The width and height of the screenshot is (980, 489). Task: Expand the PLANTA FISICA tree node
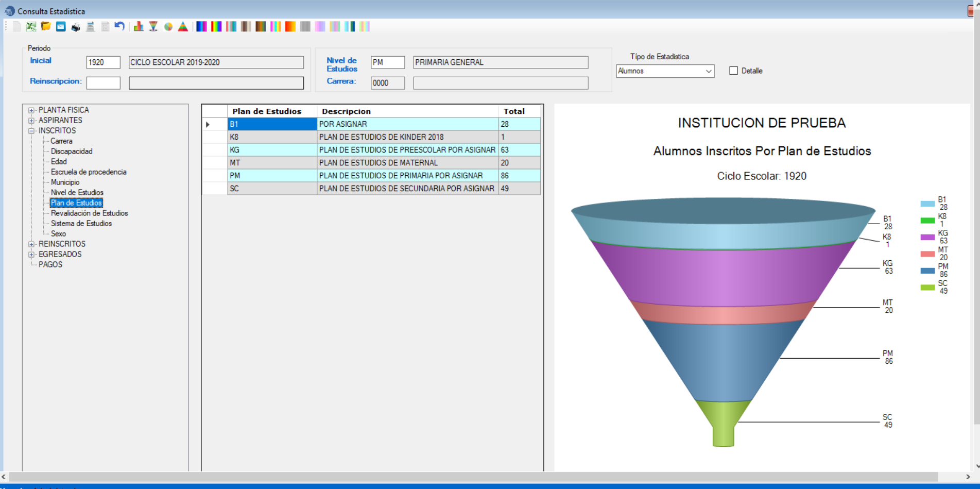click(x=31, y=110)
